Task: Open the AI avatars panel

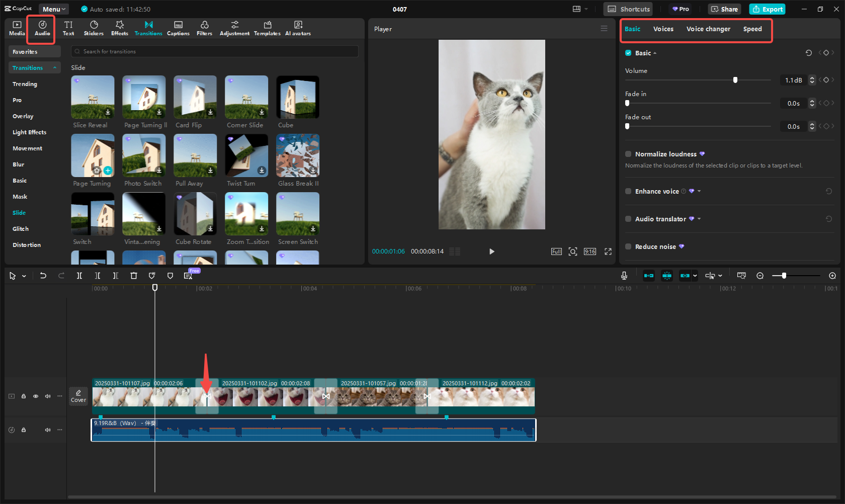Action: [x=298, y=28]
